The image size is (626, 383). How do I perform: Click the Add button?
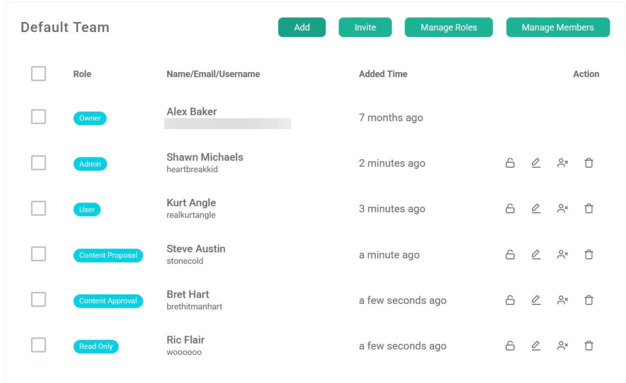[302, 27]
